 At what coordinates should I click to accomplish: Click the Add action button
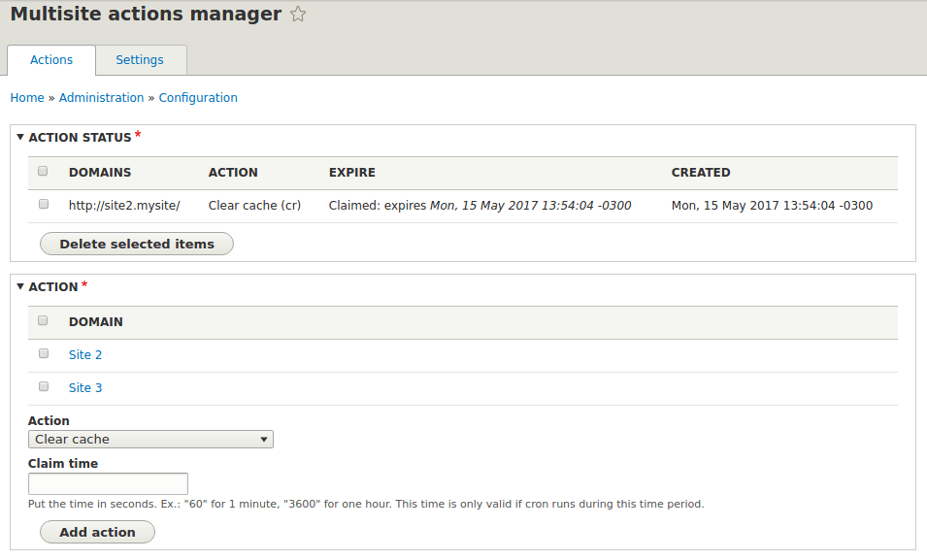pos(97,532)
